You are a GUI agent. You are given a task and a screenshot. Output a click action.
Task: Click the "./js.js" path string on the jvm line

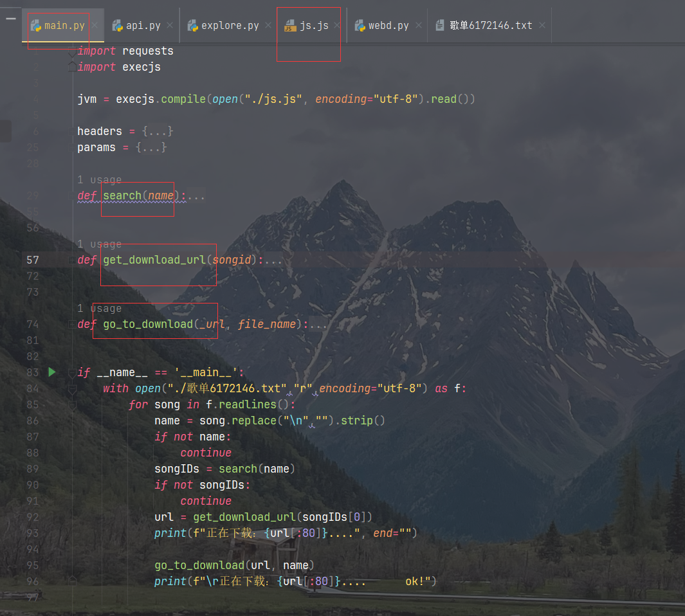click(273, 99)
